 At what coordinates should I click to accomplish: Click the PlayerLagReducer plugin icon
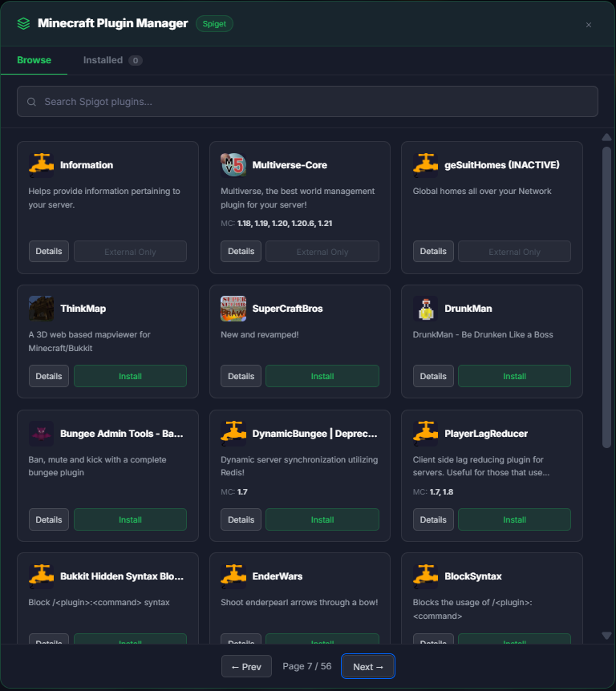426,434
